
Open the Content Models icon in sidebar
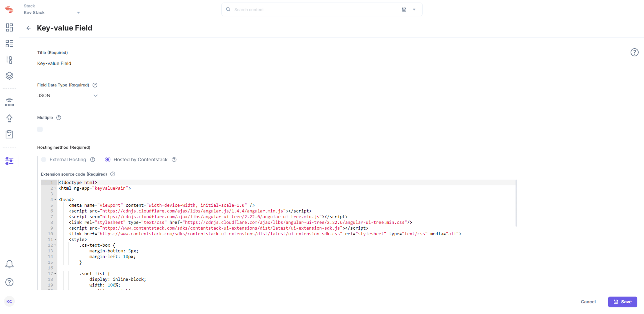(x=9, y=59)
